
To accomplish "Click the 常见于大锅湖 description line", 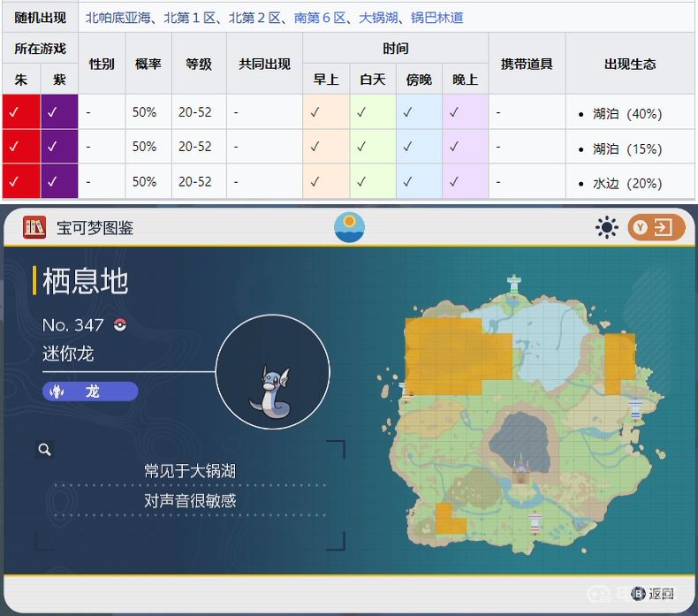I will pyautogui.click(x=190, y=471).
